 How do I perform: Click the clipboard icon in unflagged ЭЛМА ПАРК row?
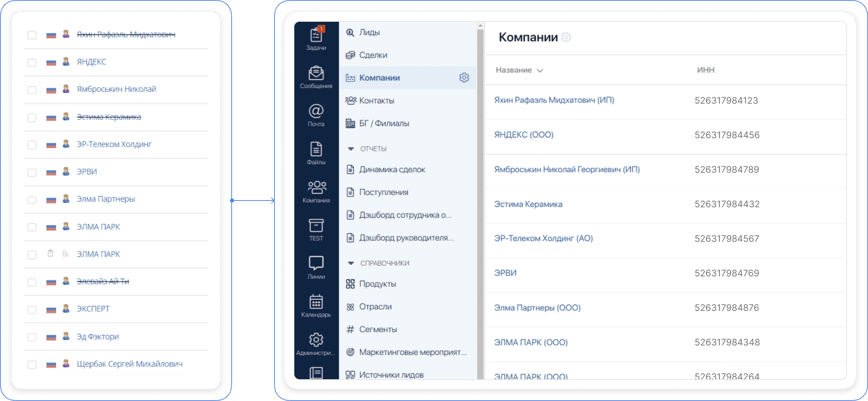pyautogui.click(x=50, y=253)
